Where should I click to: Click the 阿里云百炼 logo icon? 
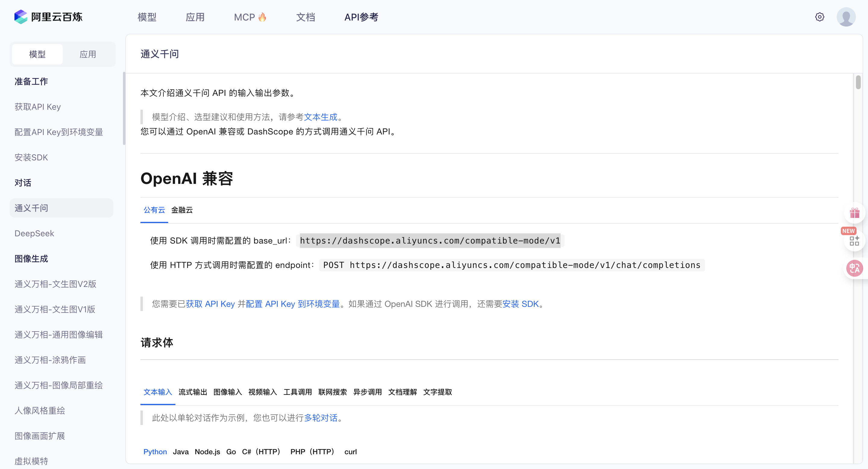pos(20,17)
